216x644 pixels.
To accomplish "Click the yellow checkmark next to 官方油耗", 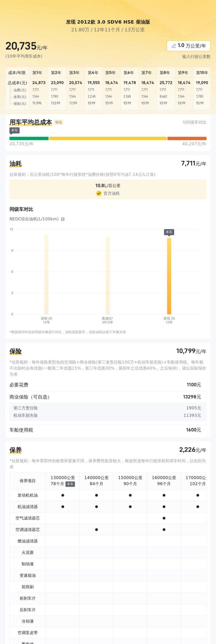I will pos(99,193).
